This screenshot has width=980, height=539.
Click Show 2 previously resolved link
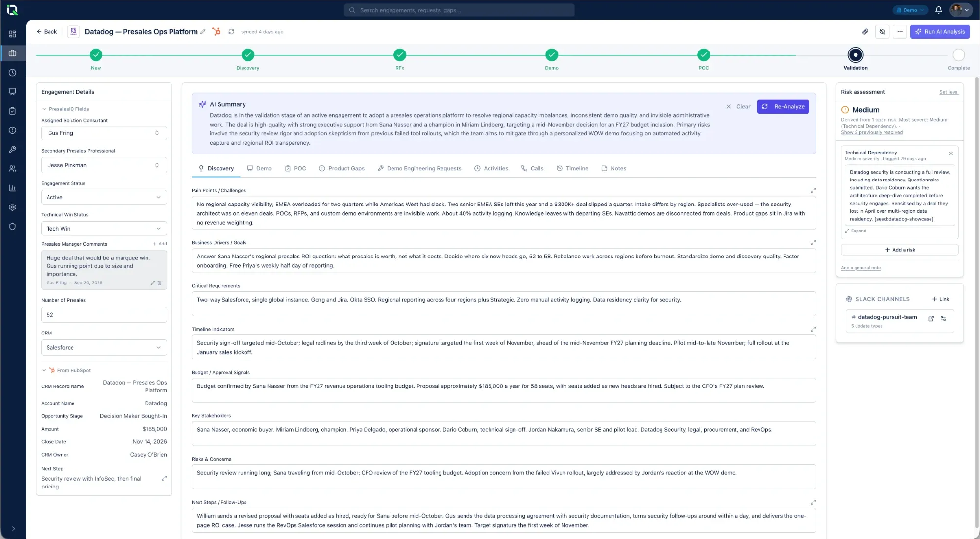(872, 133)
